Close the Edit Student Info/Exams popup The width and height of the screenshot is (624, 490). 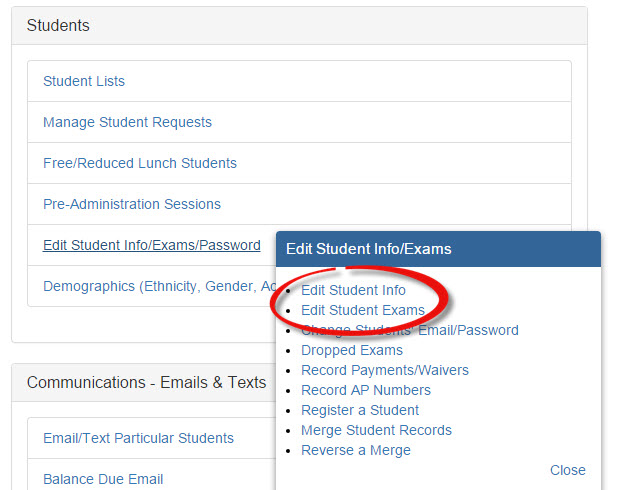[x=567, y=470]
